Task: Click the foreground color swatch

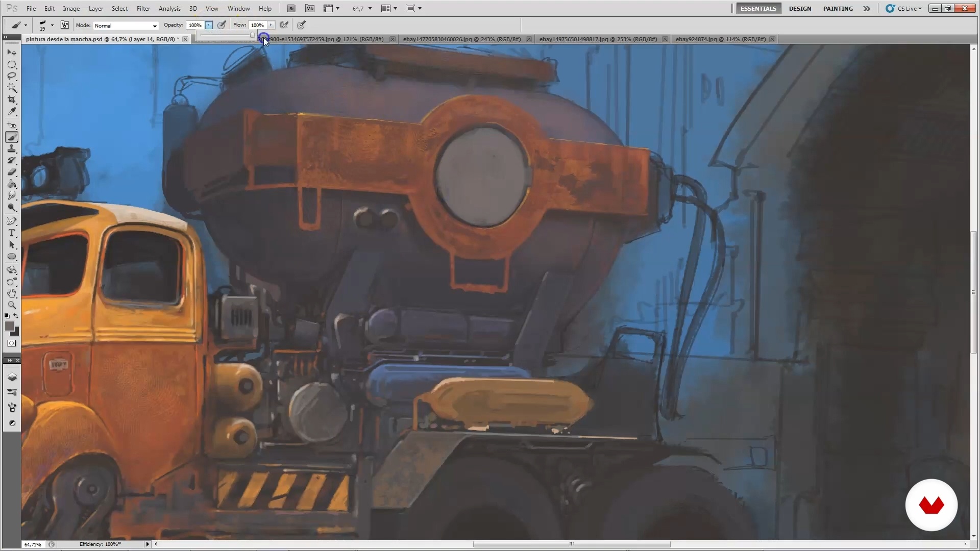Action: (x=9, y=327)
